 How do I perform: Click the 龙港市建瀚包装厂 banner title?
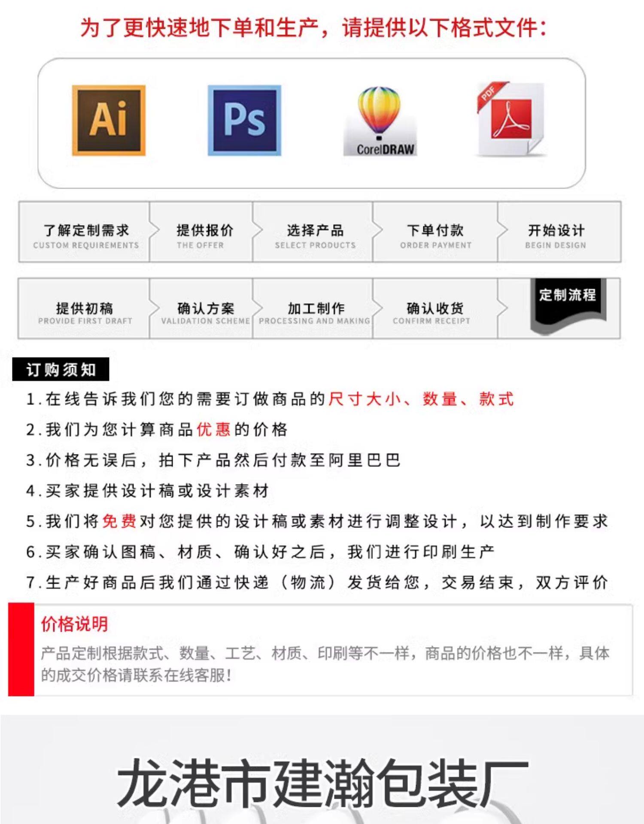click(322, 782)
